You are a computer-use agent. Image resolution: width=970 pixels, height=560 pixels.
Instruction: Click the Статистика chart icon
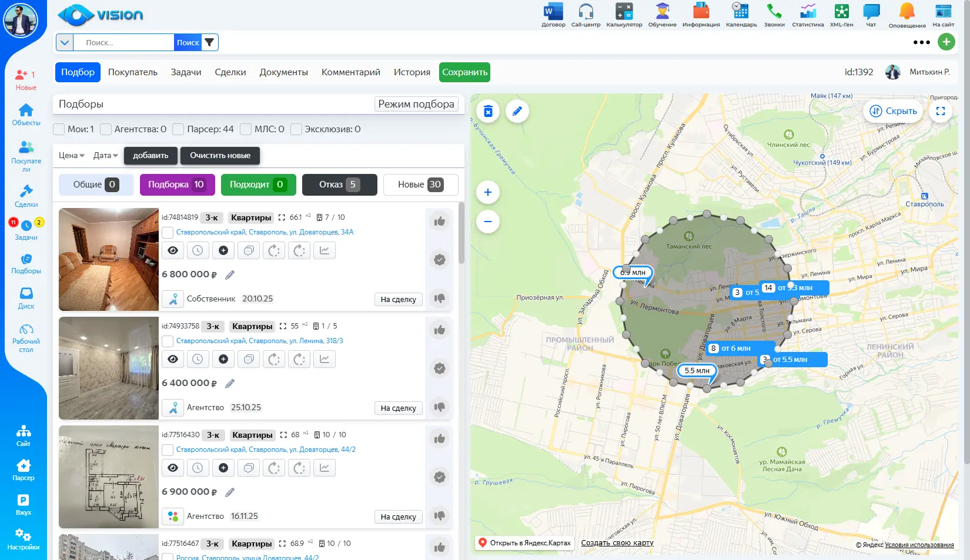tap(808, 14)
